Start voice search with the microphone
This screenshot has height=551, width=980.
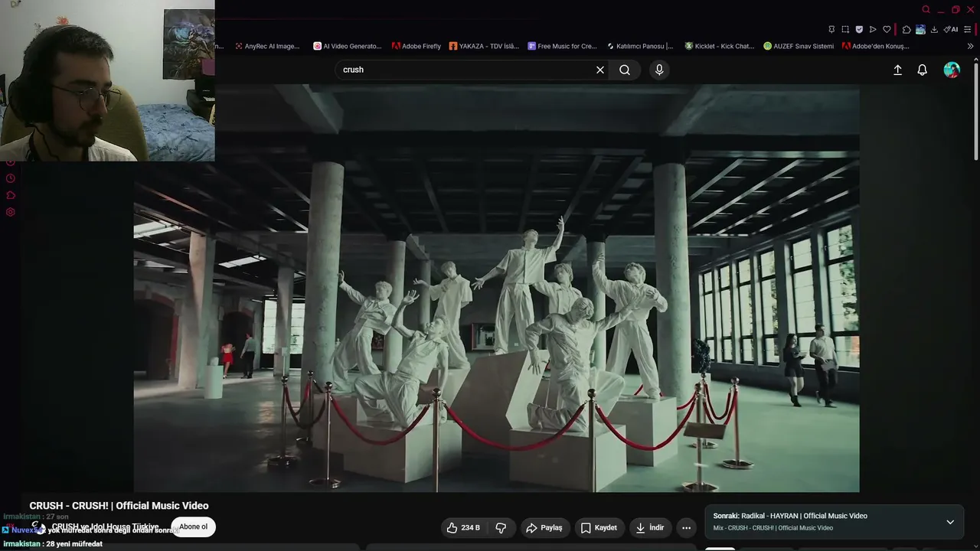[659, 70]
